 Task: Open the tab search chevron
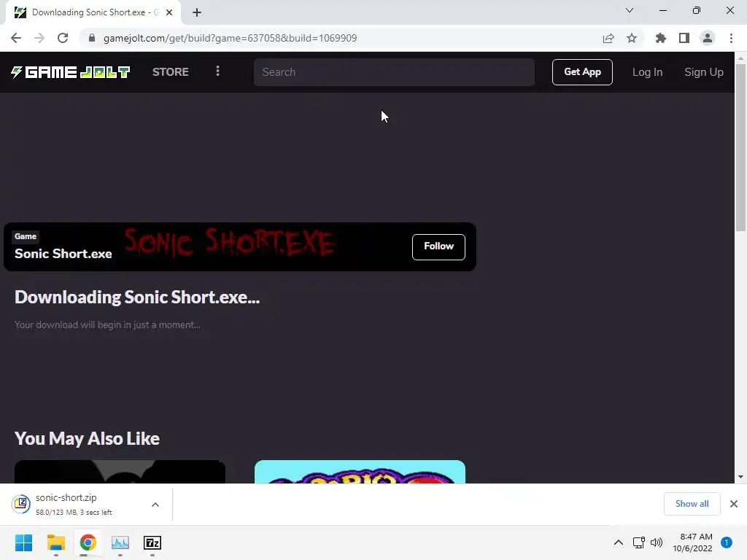tap(630, 10)
